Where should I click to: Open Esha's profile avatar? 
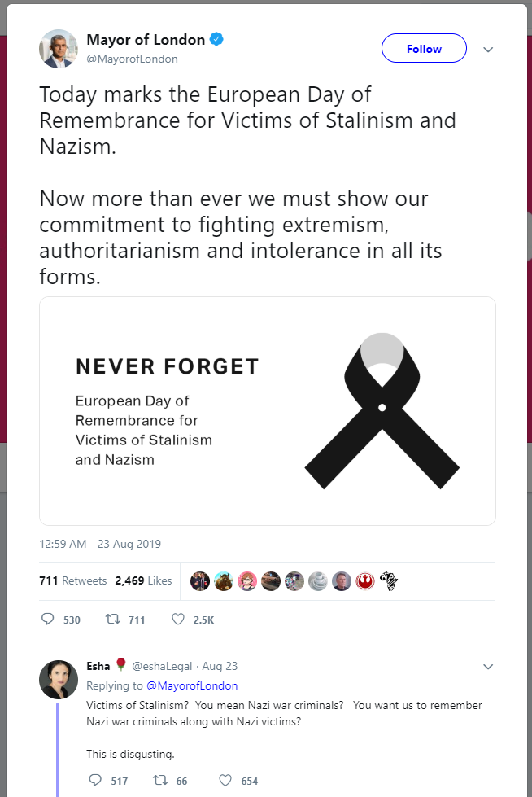59,680
